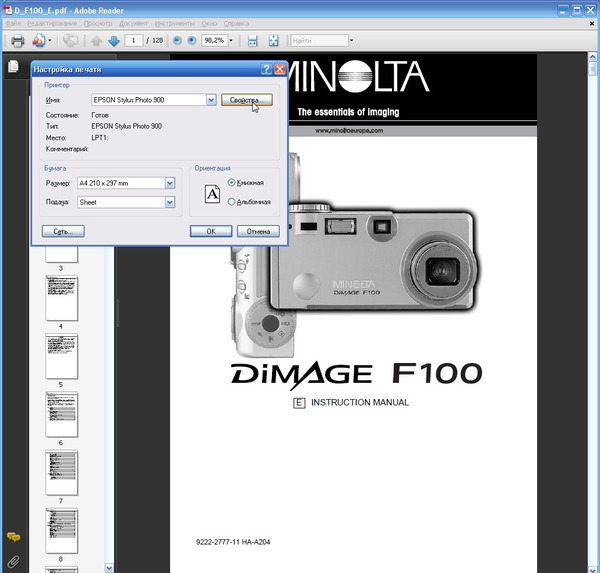The width and height of the screenshot is (600, 573).
Task: Open the Файл menu
Action: click(x=13, y=23)
